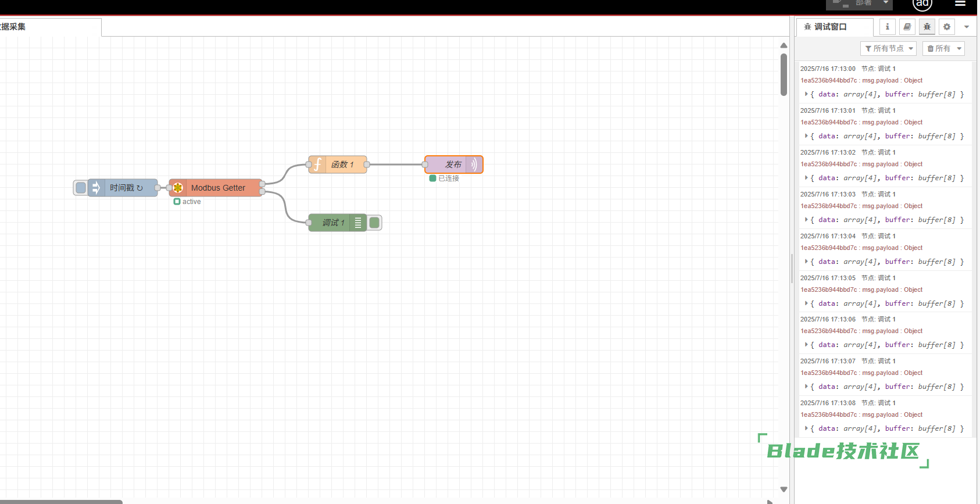This screenshot has height=504, width=980.
Task: Click the canvas vertical scrollbar thumb
Action: click(x=784, y=74)
